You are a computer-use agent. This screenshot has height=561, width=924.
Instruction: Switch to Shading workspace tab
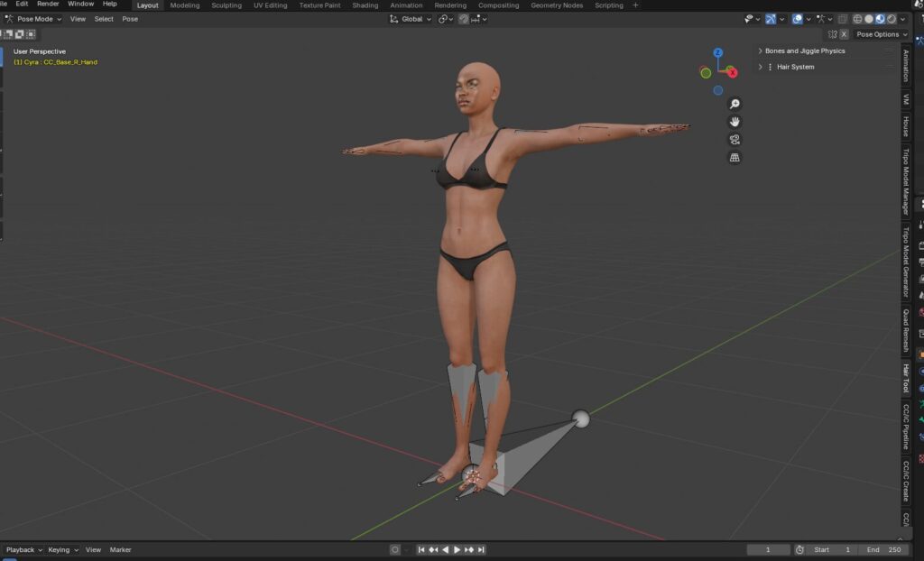tap(365, 5)
